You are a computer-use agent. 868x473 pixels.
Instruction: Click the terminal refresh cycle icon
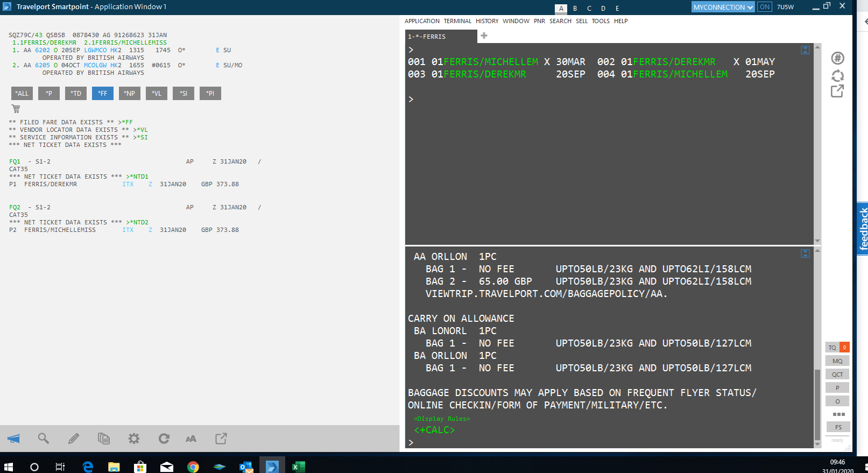tap(837, 75)
